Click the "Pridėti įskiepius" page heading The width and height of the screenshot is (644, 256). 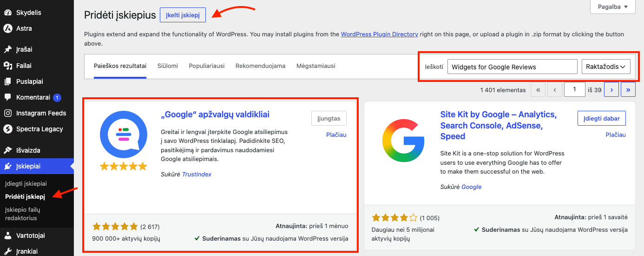pyautogui.click(x=120, y=15)
